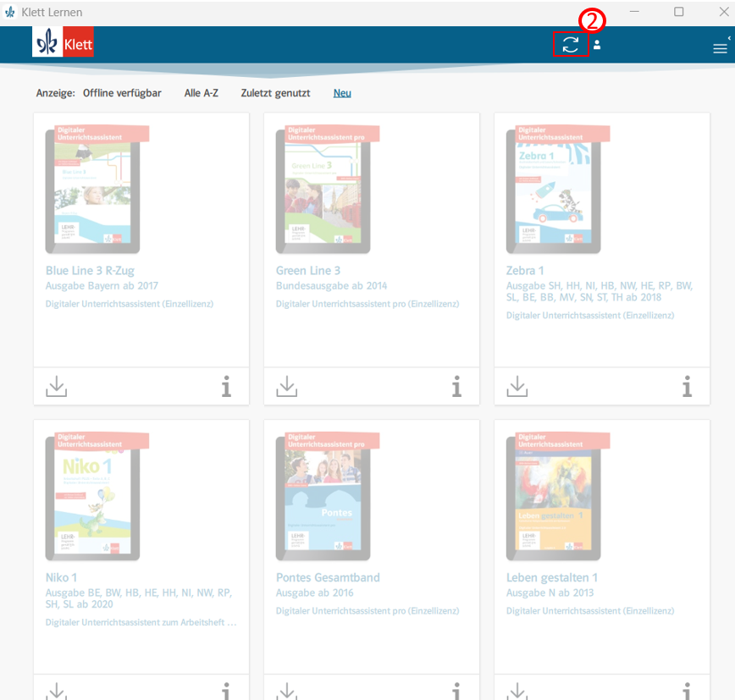Download Zebra 1 for offline use

[x=517, y=386]
